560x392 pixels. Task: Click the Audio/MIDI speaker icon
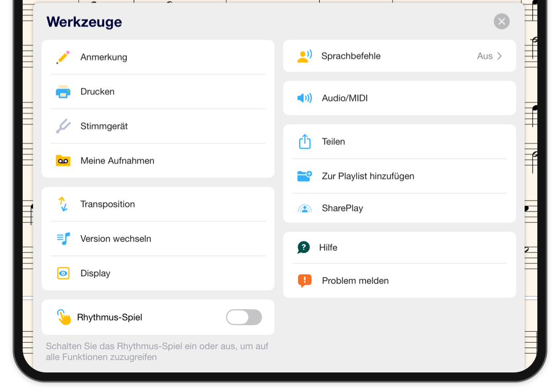tap(305, 98)
